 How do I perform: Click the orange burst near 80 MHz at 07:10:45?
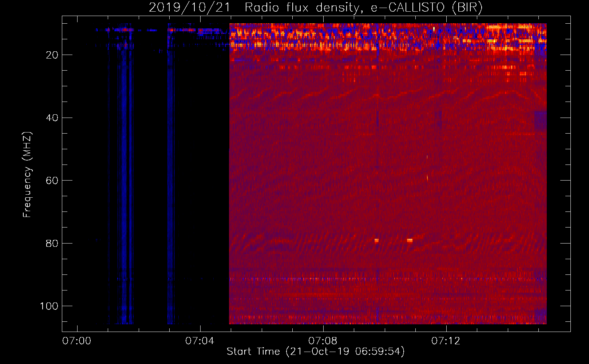[410, 241]
